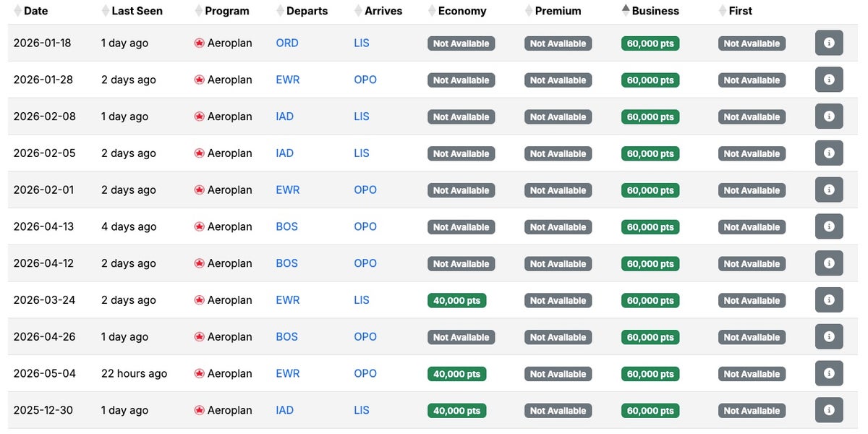Sort results by Economy column
This screenshot has height=434, width=868.
(x=461, y=11)
